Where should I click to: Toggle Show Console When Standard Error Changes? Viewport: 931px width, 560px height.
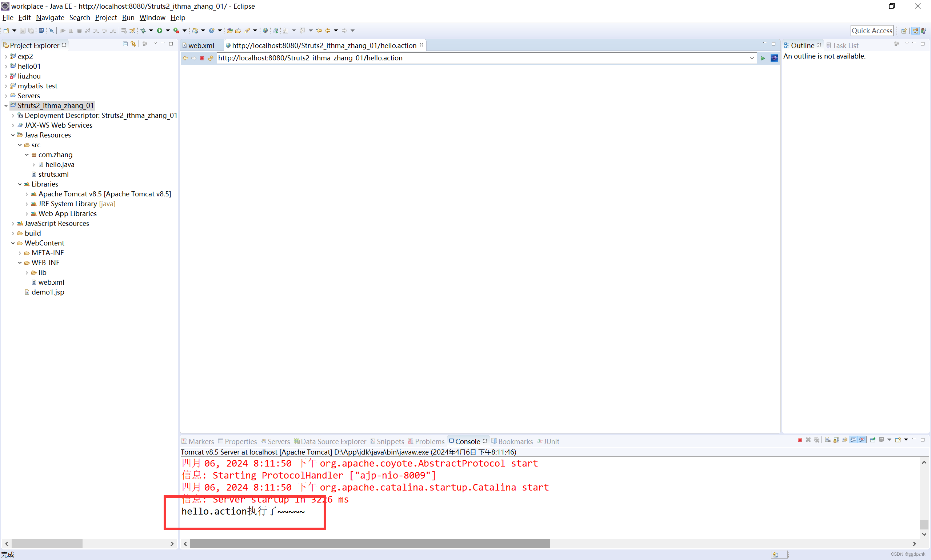862,440
